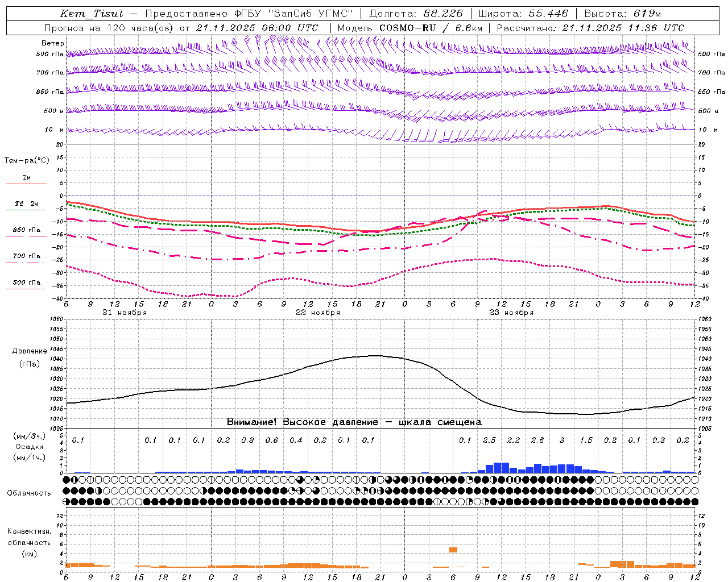Click the '(мм/1ч.)' units label
728x582 pixels.
[29, 458]
